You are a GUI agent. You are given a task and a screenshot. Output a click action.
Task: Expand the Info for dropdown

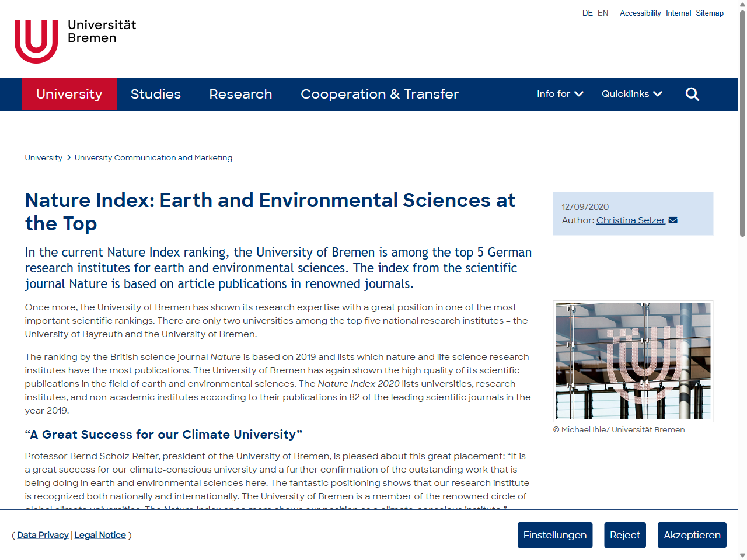(x=560, y=94)
